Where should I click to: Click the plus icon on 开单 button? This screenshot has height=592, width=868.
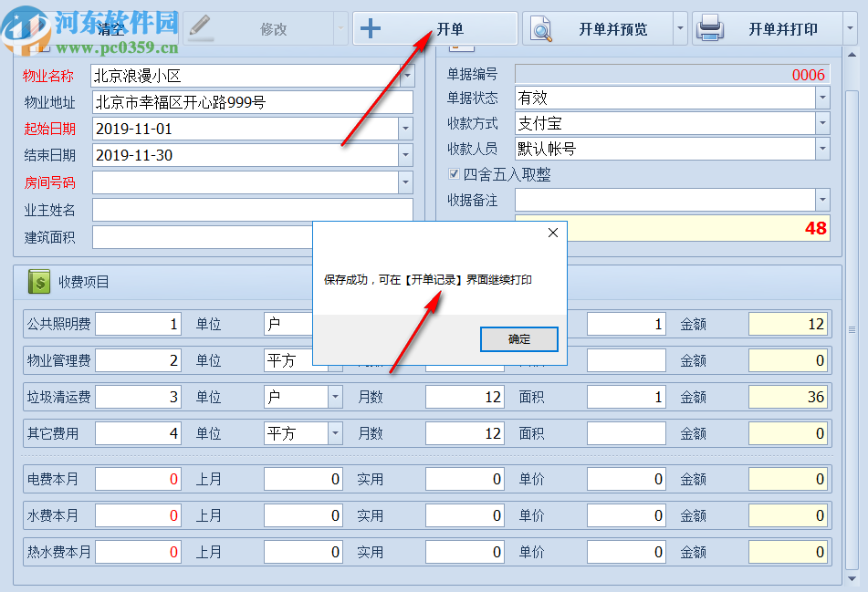coord(374,26)
